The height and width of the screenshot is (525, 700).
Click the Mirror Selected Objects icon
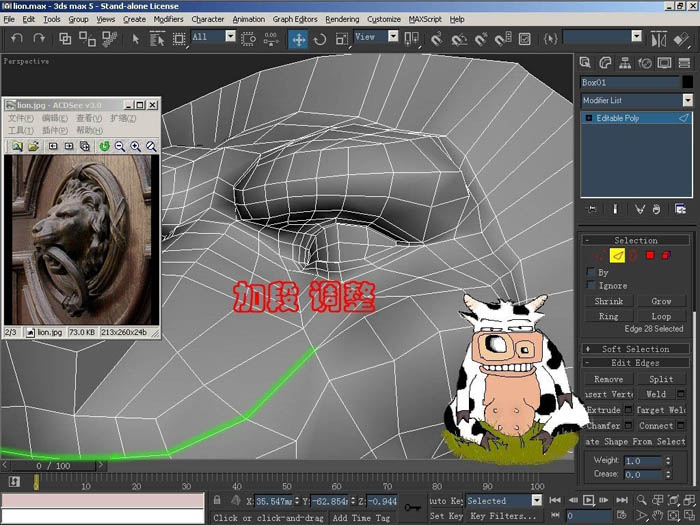tap(658, 39)
